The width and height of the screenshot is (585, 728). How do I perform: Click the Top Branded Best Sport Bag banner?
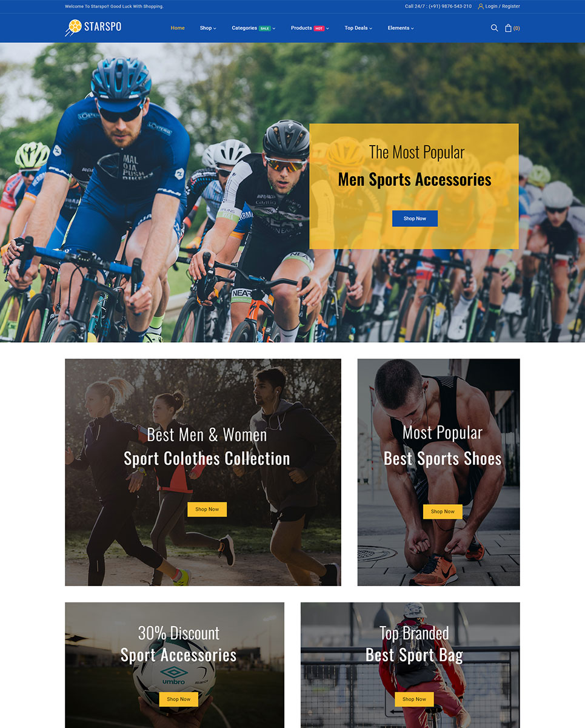coord(410,665)
